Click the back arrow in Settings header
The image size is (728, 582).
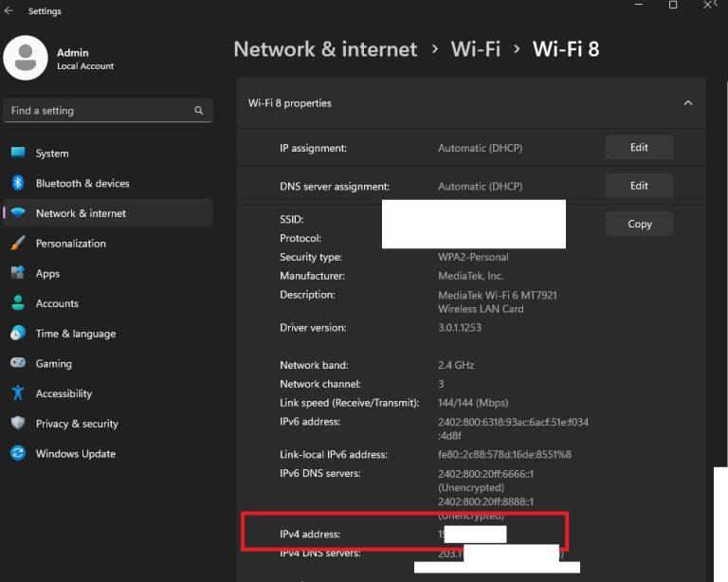point(9,11)
